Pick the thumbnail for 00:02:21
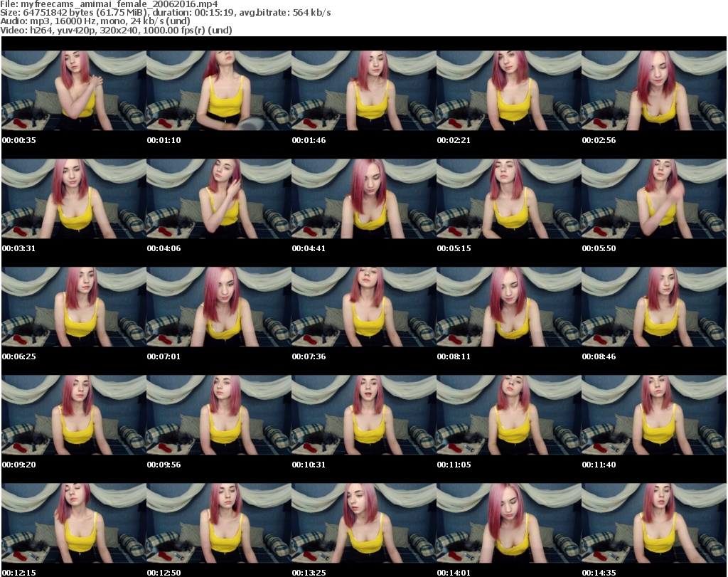This screenshot has width=728, height=577. click(509, 90)
